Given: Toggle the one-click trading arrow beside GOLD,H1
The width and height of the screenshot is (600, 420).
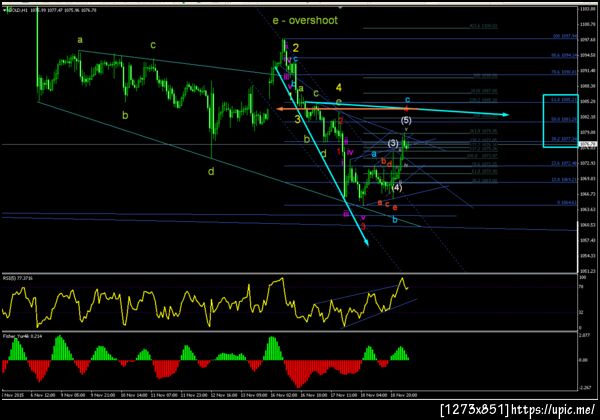Looking at the screenshot, I should click(x=5, y=10).
